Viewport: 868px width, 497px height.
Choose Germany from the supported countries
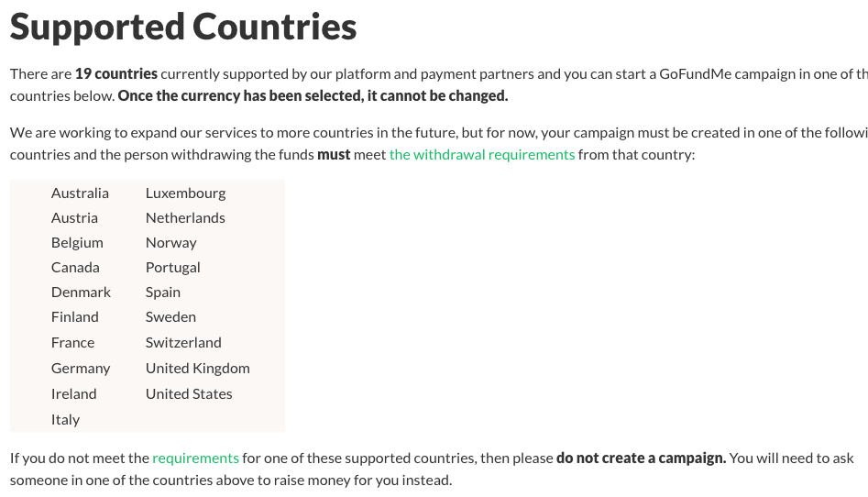81,368
